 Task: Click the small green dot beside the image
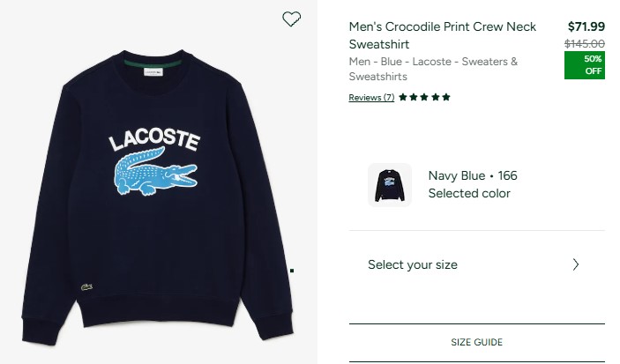(292, 271)
